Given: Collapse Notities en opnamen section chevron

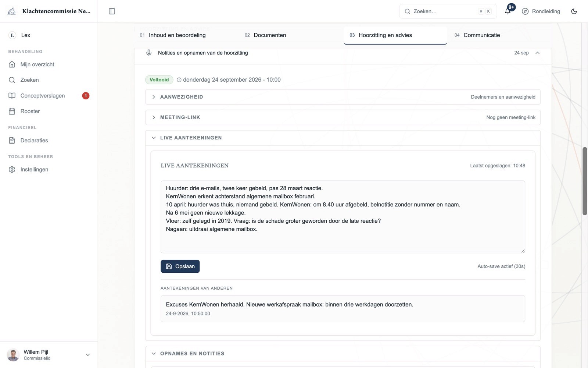Looking at the screenshot, I should pyautogui.click(x=537, y=53).
